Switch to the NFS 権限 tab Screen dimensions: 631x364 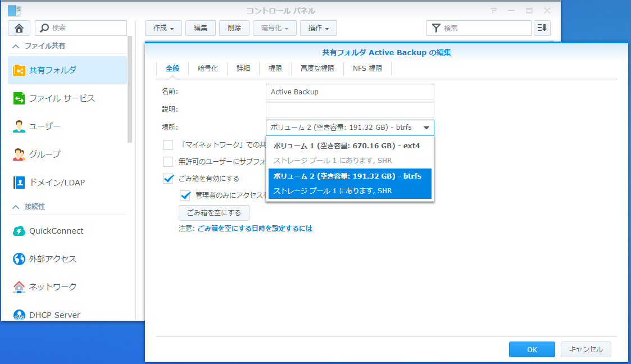367,68
